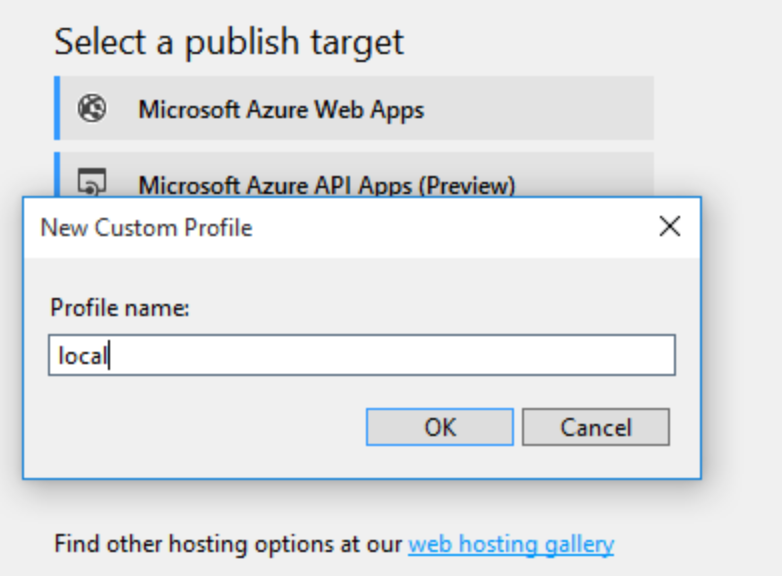Close the New Custom Profile dialog
The width and height of the screenshot is (782, 576).
[670, 226]
